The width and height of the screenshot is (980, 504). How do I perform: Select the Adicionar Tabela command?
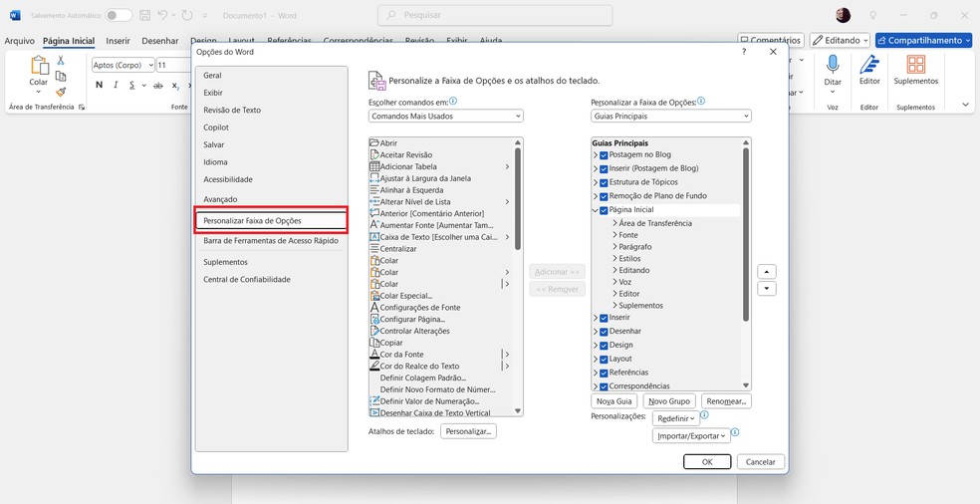click(441, 166)
